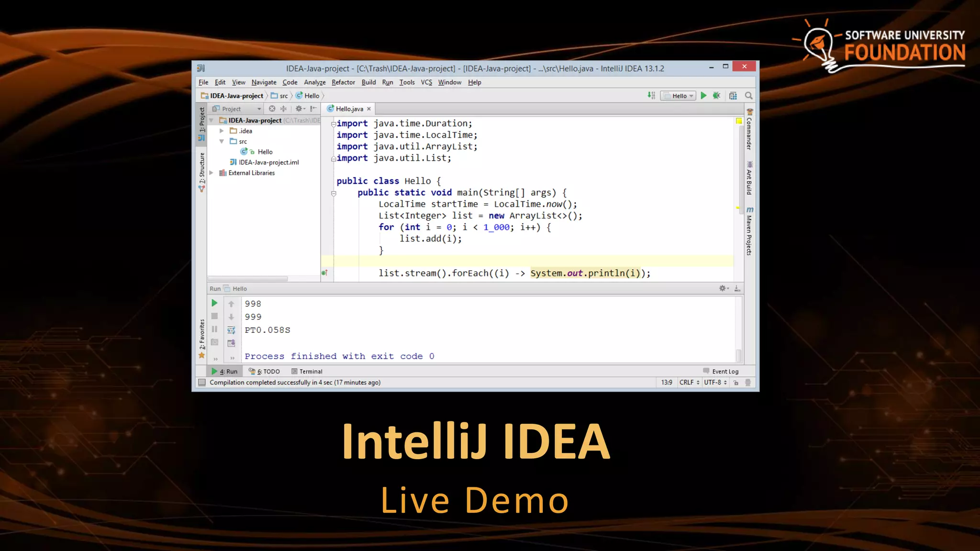Screen dimensions: 980x551
Task: Fold the imports block in editor
Action: [x=334, y=124]
